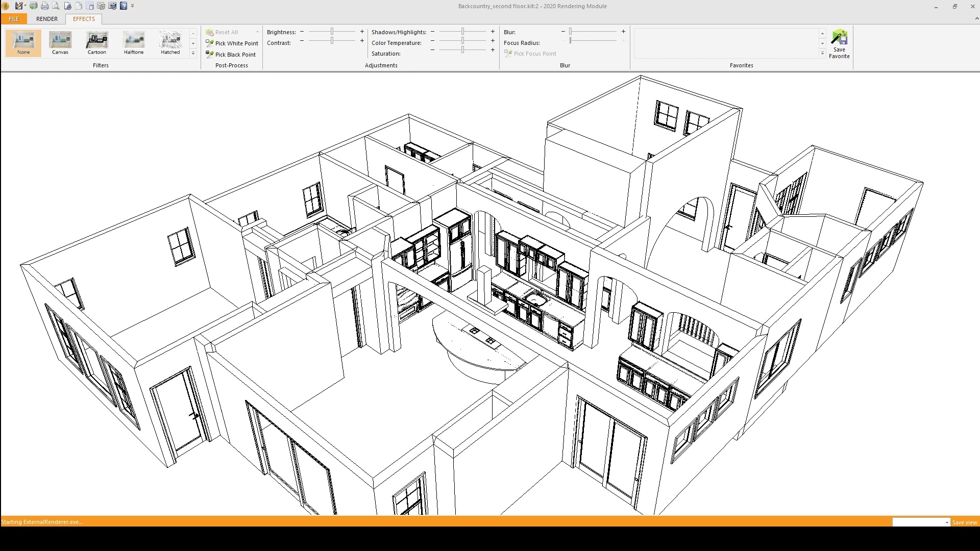The width and height of the screenshot is (980, 551).
Task: Choose the None filter option
Action: click(23, 43)
